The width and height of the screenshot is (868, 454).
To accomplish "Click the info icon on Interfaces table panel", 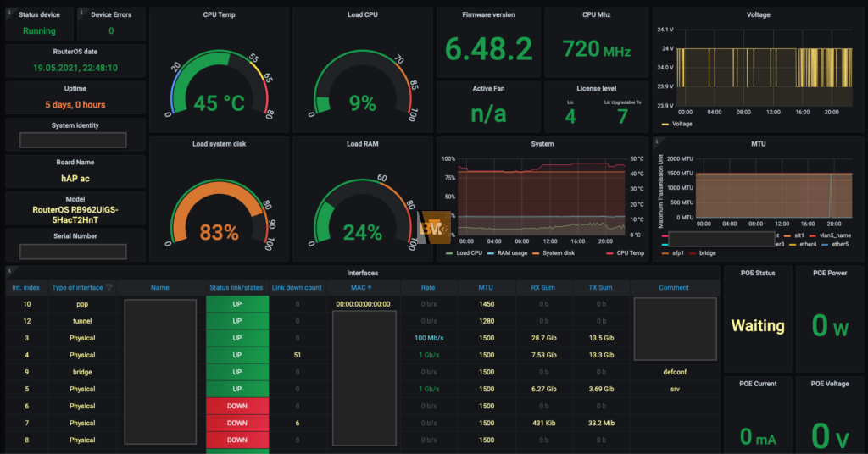I will (x=8, y=270).
